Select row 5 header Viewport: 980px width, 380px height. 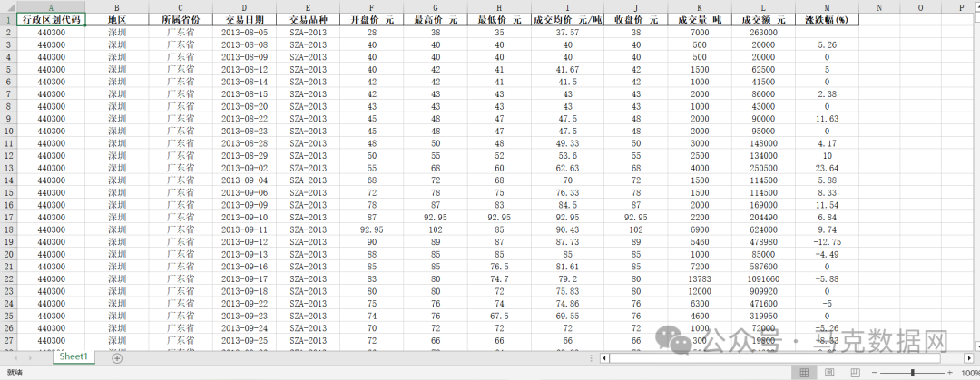[8, 69]
